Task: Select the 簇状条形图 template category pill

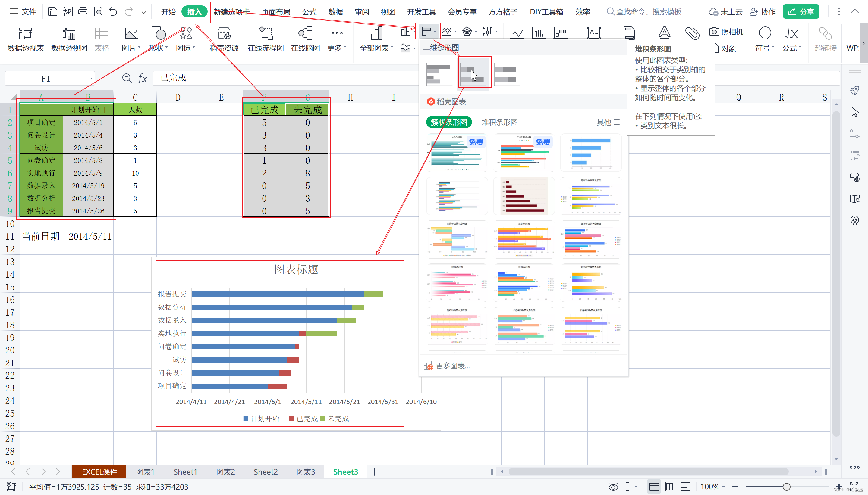Action: pos(448,122)
